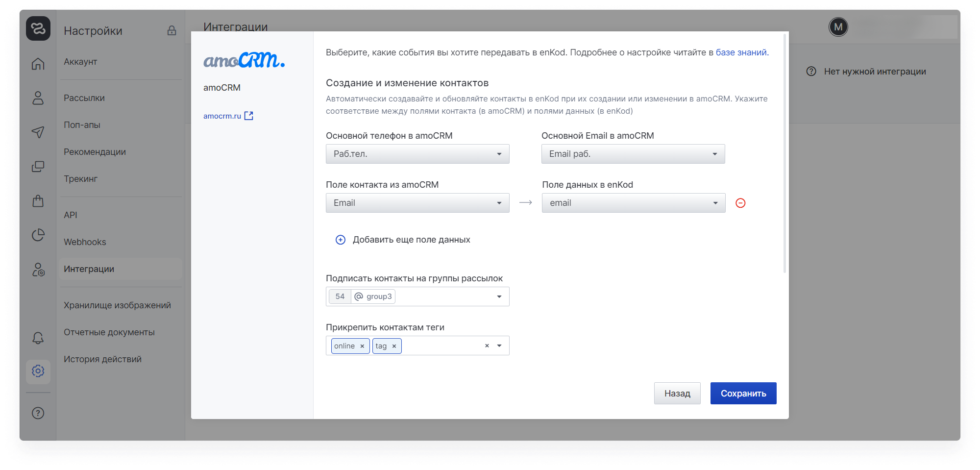This screenshot has height=470, width=980.
Task: Open the enKod data field email dropdown
Action: click(x=634, y=203)
